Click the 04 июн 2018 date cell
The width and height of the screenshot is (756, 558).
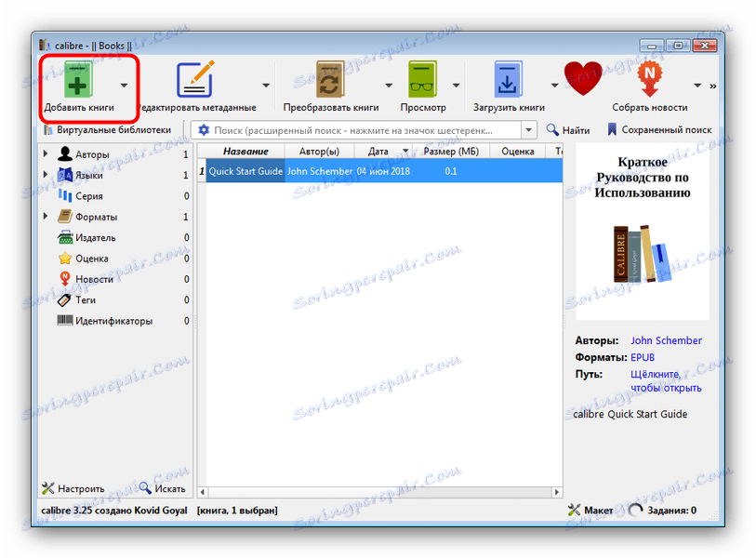pos(383,171)
